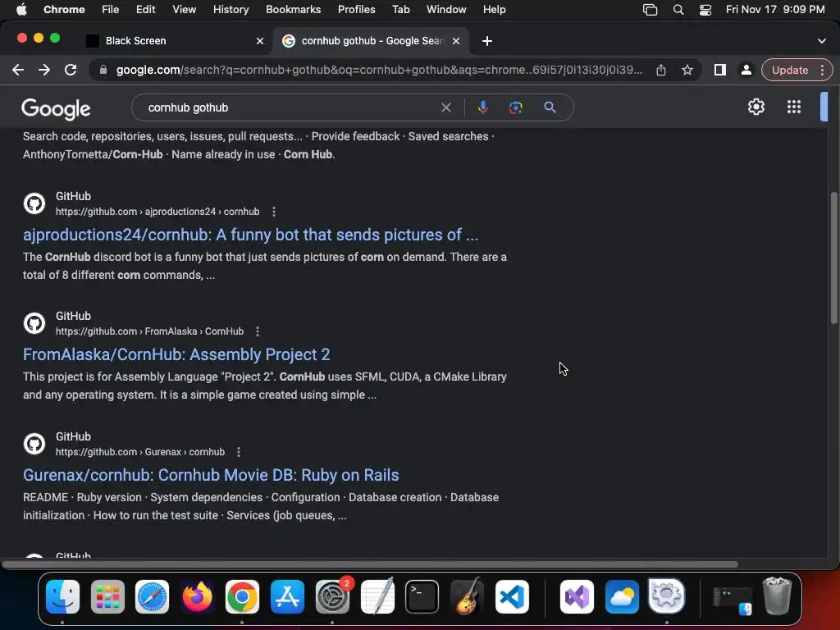Screen dimensions: 840x630
Task: Open the Chrome profile icon
Action: (x=746, y=71)
